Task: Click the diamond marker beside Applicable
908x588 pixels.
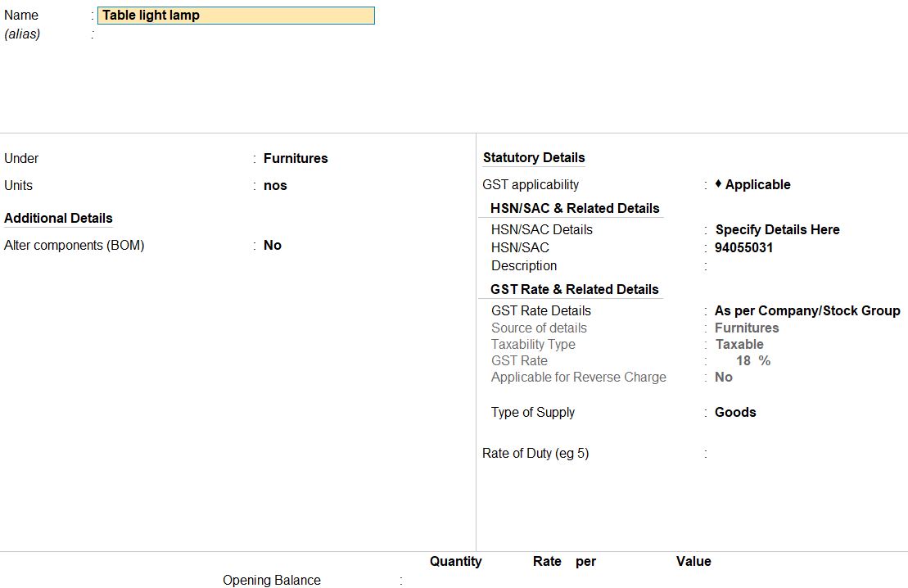Action: click(718, 184)
